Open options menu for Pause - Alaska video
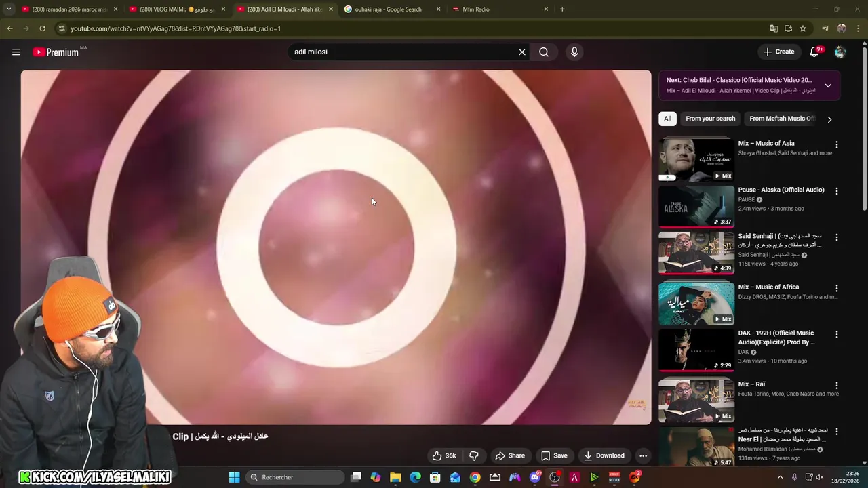The image size is (868, 488). tap(836, 191)
